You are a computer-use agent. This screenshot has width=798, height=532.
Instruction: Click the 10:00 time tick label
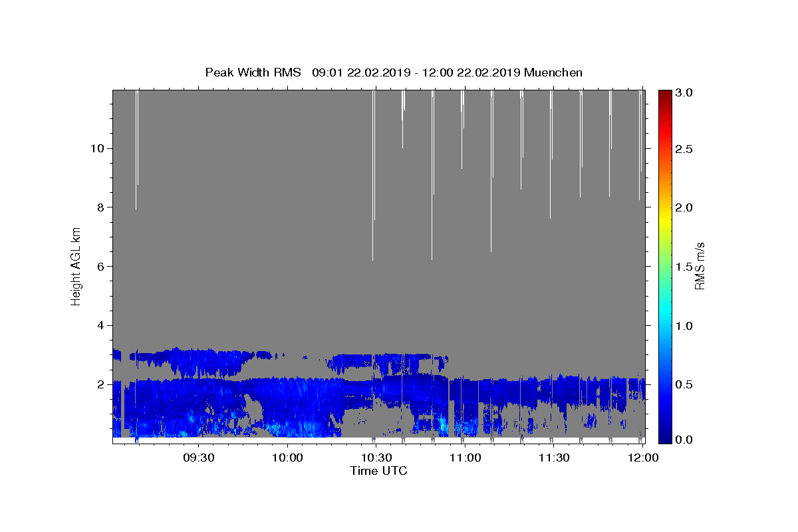(287, 458)
